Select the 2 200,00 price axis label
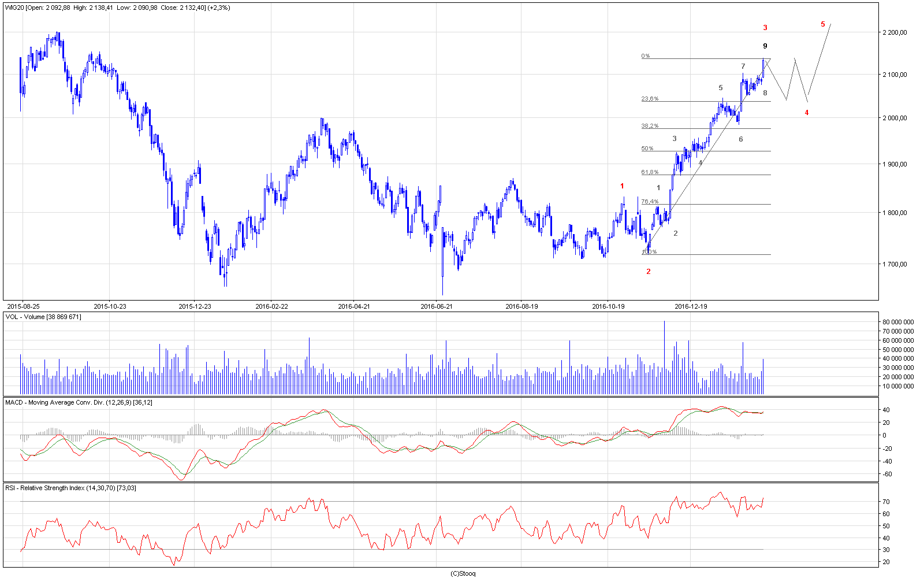The width and height of the screenshot is (924, 578). click(x=895, y=32)
